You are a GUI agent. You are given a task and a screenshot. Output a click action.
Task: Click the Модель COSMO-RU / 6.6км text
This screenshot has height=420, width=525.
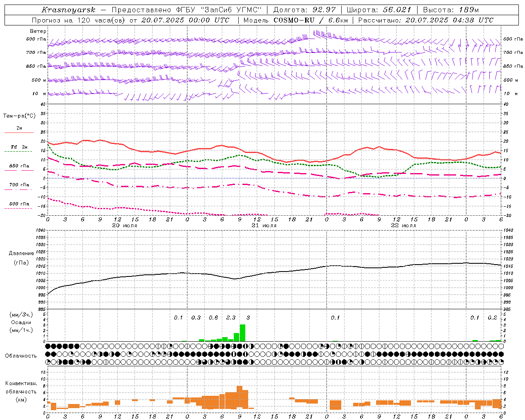point(296,20)
